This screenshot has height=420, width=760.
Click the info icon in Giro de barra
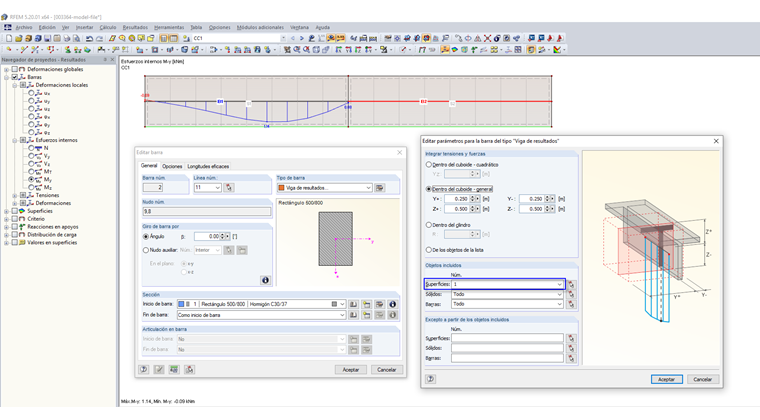[x=265, y=280]
